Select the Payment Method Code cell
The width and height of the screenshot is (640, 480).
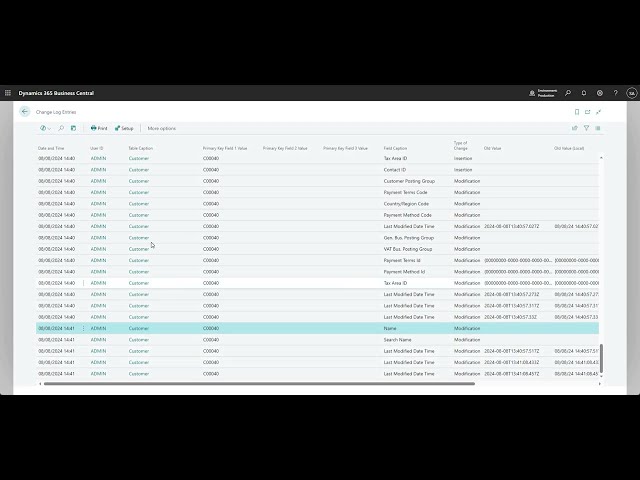pyautogui.click(x=407, y=215)
